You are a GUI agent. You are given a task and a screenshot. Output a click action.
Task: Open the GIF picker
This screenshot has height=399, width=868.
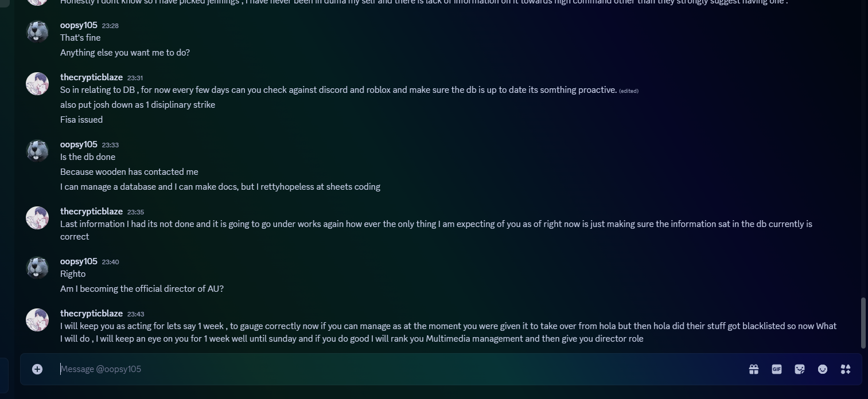(777, 369)
